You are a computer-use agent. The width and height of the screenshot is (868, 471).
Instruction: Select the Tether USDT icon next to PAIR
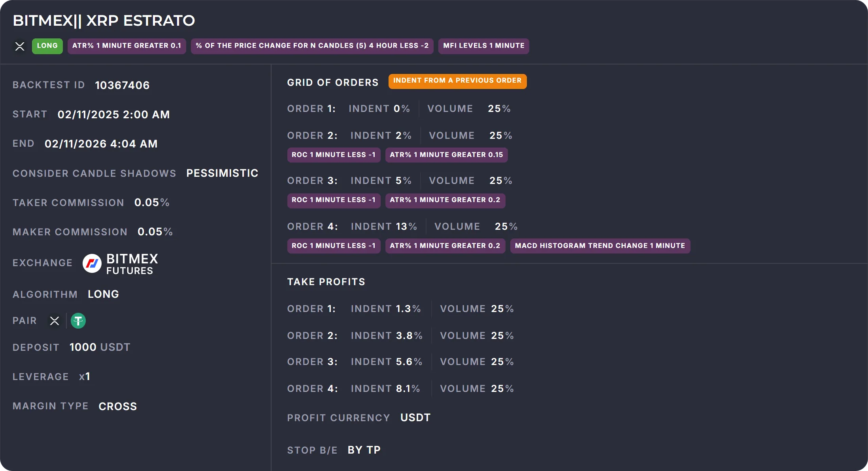pos(78,321)
